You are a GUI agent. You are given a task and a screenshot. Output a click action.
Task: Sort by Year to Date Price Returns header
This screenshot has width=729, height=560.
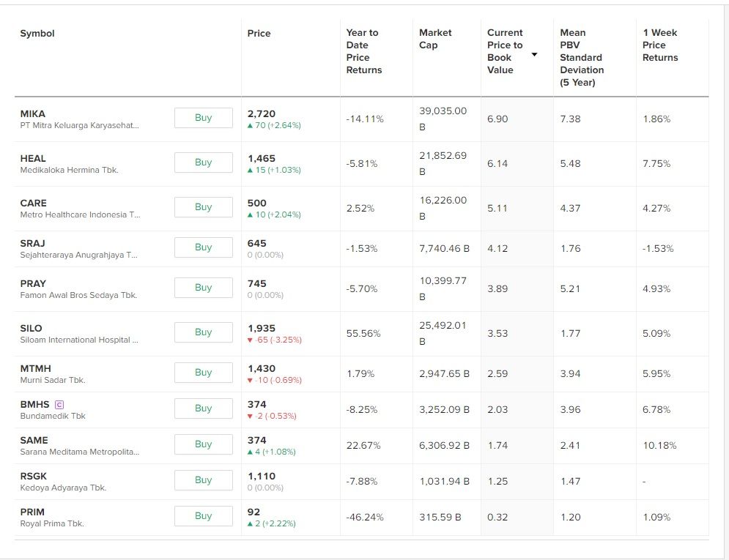364,51
